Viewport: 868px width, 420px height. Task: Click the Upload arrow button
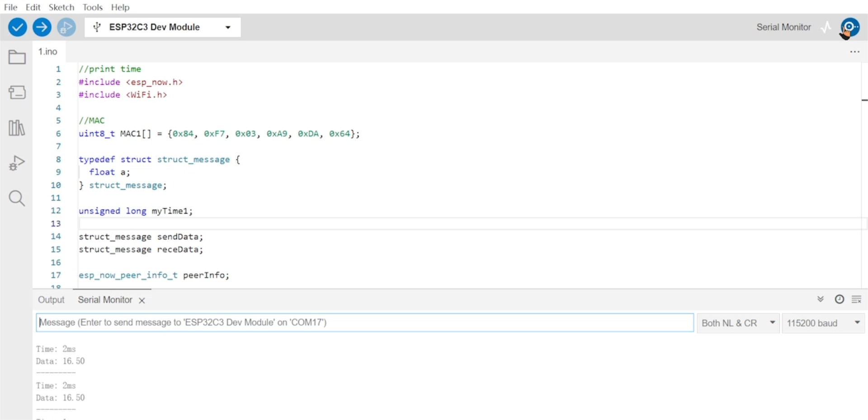(42, 28)
